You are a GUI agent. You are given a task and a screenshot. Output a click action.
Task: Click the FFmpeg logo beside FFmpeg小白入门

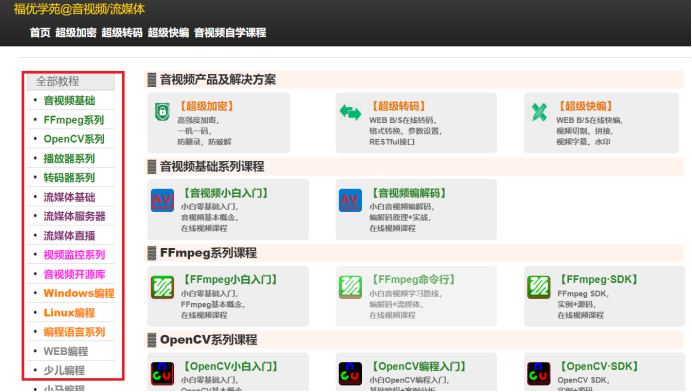click(162, 287)
